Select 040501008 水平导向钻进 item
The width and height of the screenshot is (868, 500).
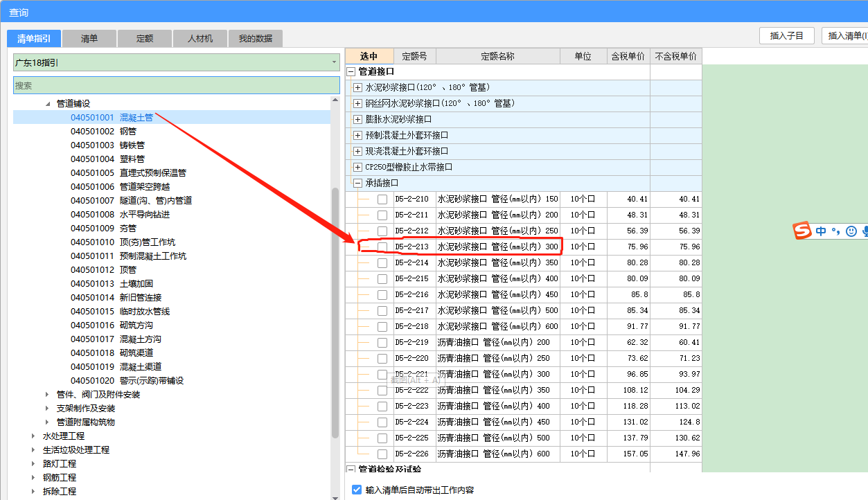pos(120,215)
